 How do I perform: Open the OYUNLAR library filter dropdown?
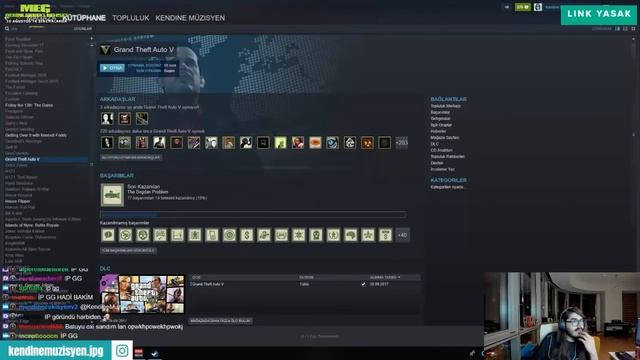tap(83, 29)
